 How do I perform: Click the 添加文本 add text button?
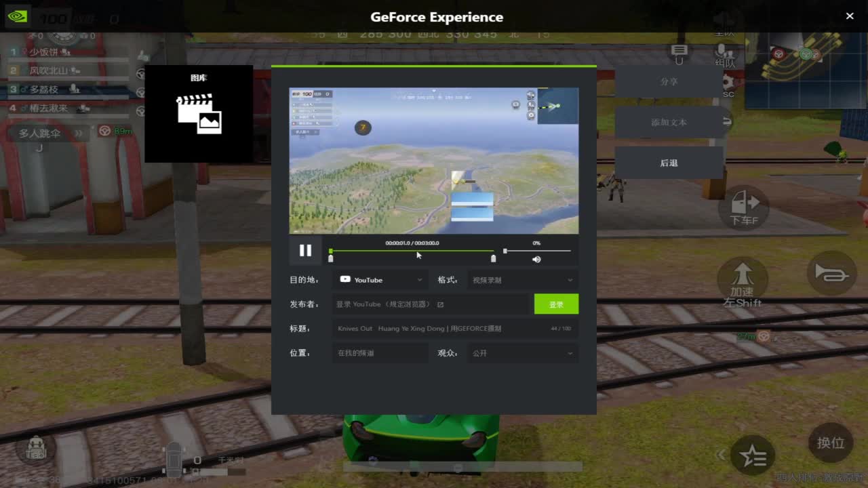[x=669, y=122]
